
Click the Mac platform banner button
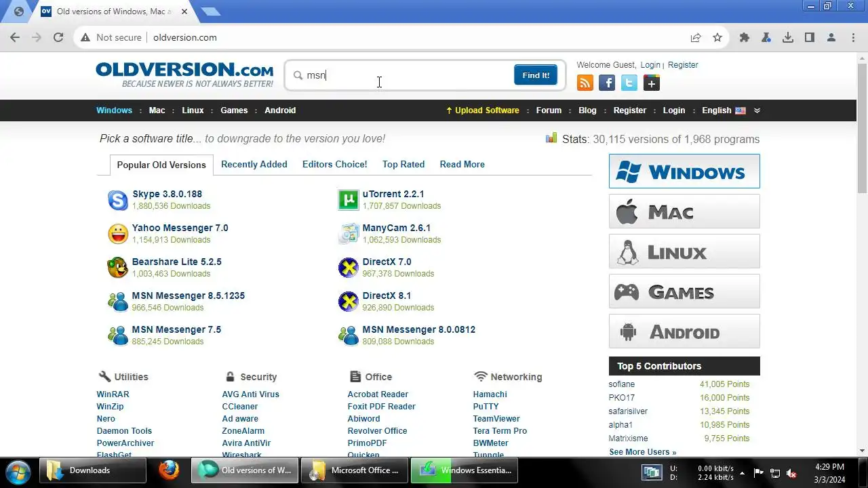pos(684,211)
